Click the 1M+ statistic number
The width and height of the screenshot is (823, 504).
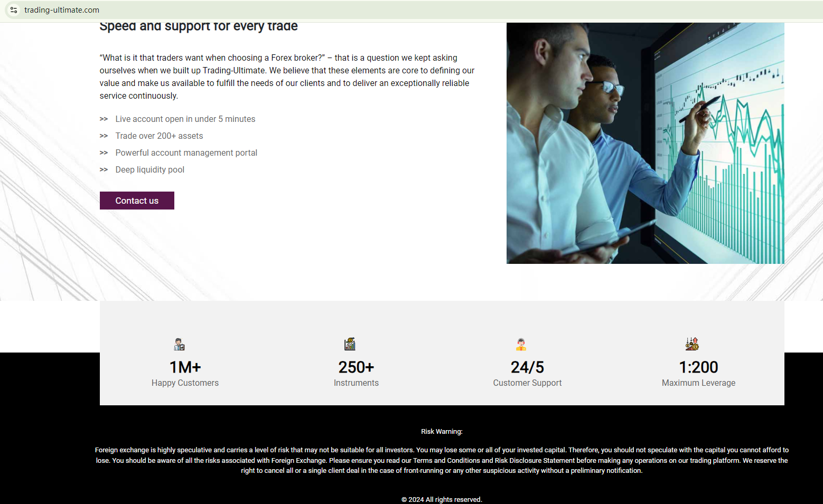click(x=185, y=367)
